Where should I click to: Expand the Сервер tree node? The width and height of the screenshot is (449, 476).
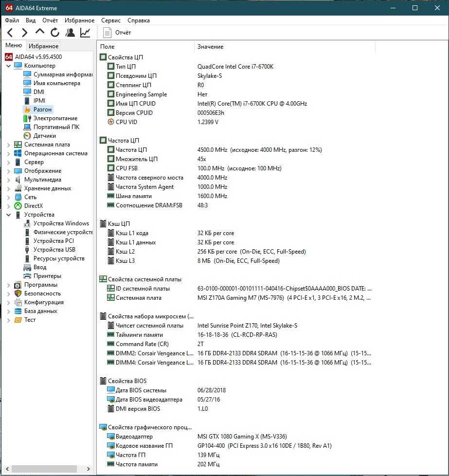point(8,163)
